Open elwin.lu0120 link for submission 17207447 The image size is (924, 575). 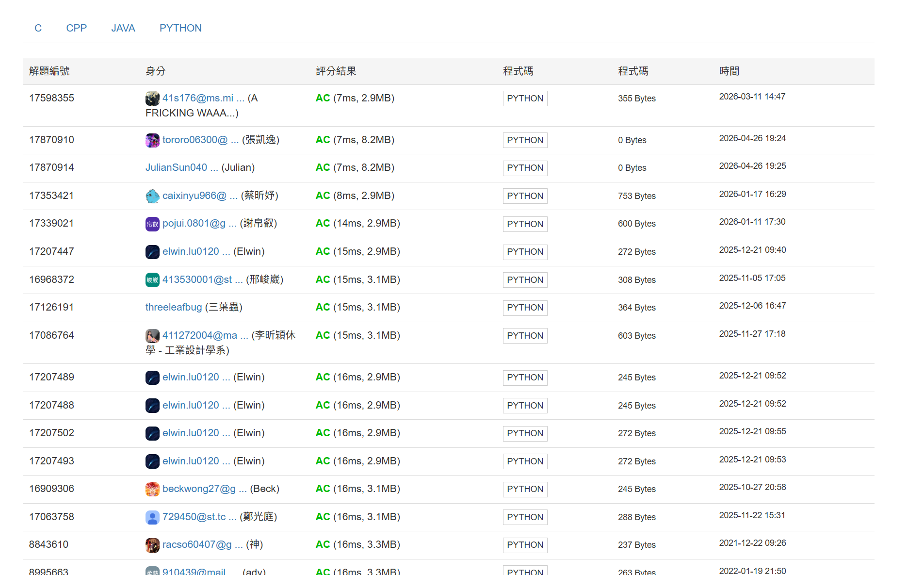tap(196, 251)
